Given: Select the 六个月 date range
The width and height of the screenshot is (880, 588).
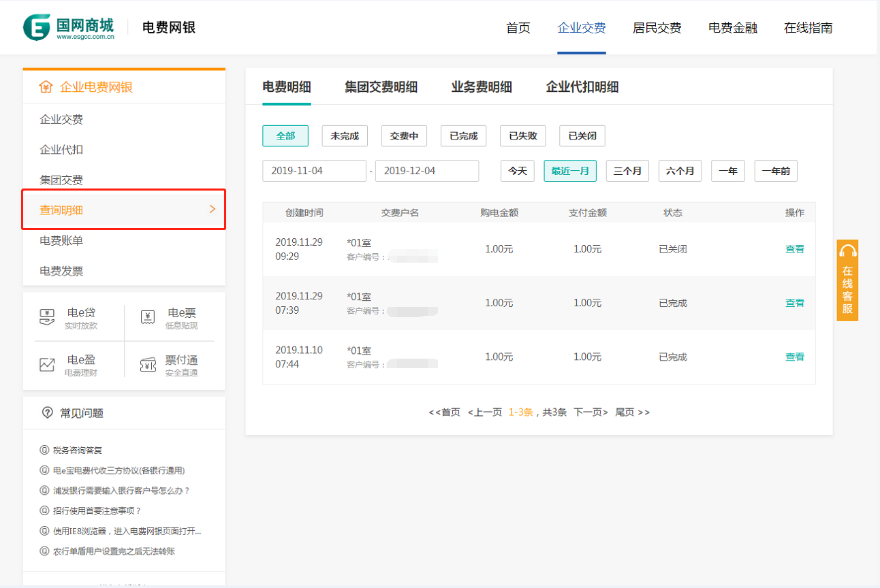Looking at the screenshot, I should [x=680, y=171].
